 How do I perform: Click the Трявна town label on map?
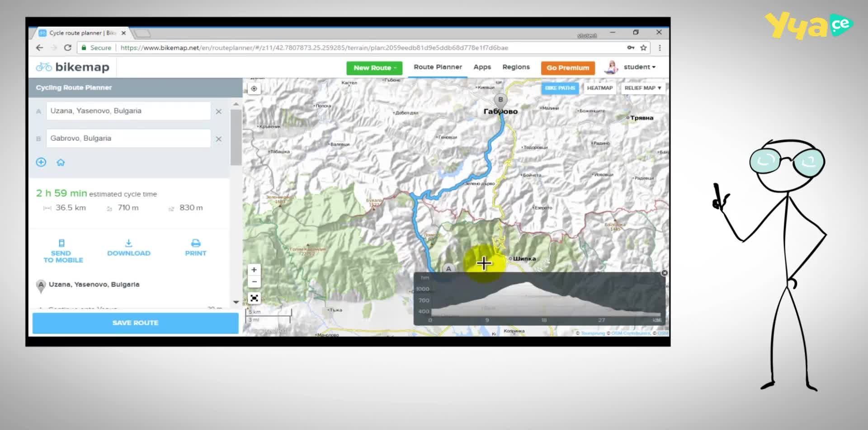(642, 118)
